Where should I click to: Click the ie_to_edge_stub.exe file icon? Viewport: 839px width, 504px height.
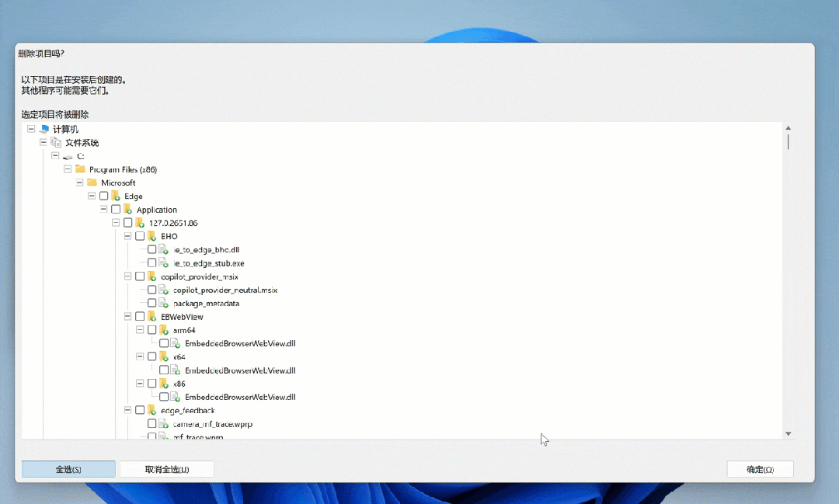164,263
